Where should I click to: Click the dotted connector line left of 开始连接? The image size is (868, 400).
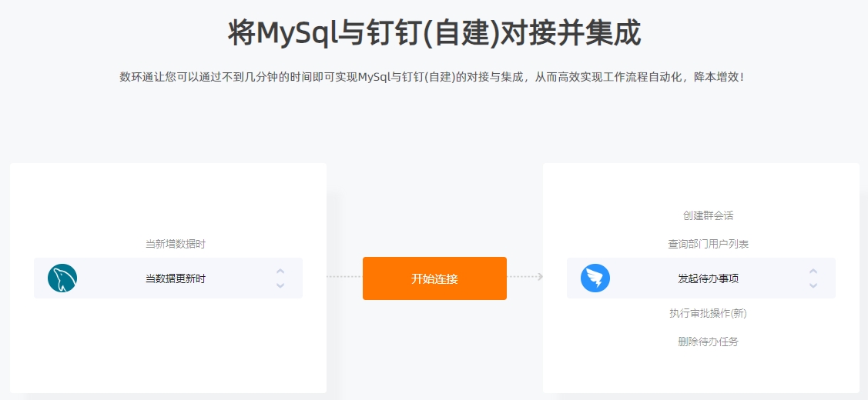(344, 277)
